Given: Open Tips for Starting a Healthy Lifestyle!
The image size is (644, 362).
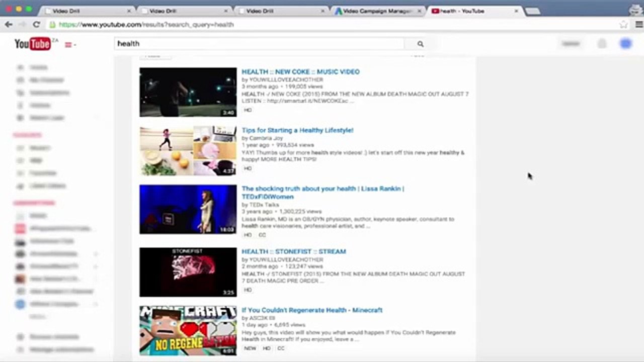Looking at the screenshot, I should (298, 130).
